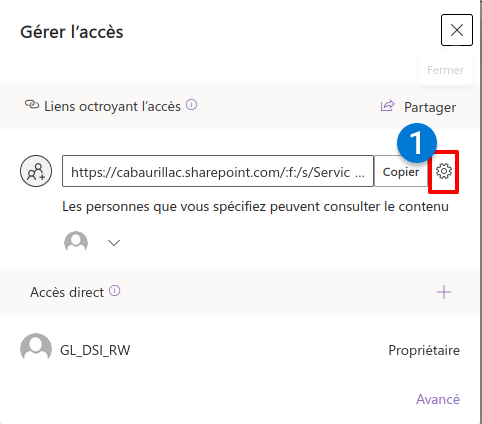This screenshot has width=482, height=424.
Task: Copy the sharing link with Copier
Action: pyautogui.click(x=401, y=171)
